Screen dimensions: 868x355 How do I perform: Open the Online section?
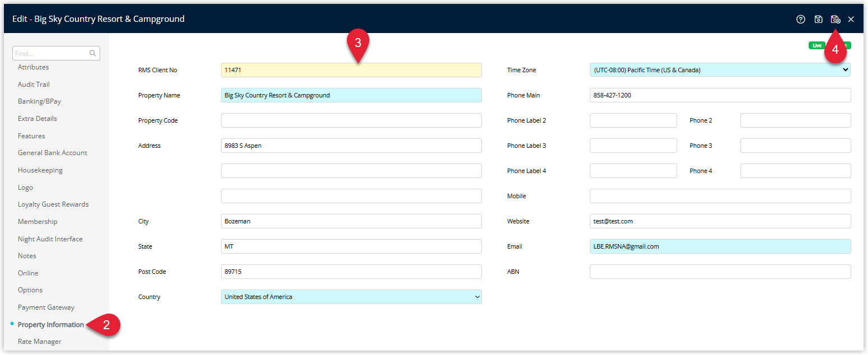click(x=28, y=273)
